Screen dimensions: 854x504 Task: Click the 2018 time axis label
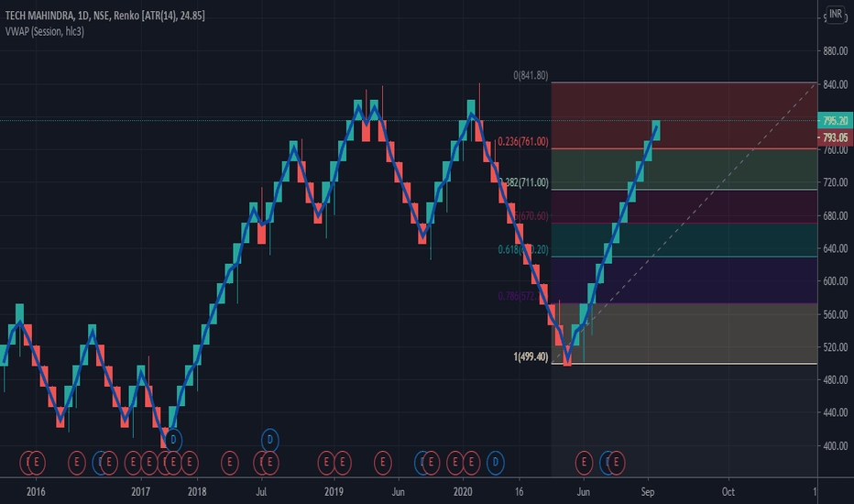coord(197,492)
